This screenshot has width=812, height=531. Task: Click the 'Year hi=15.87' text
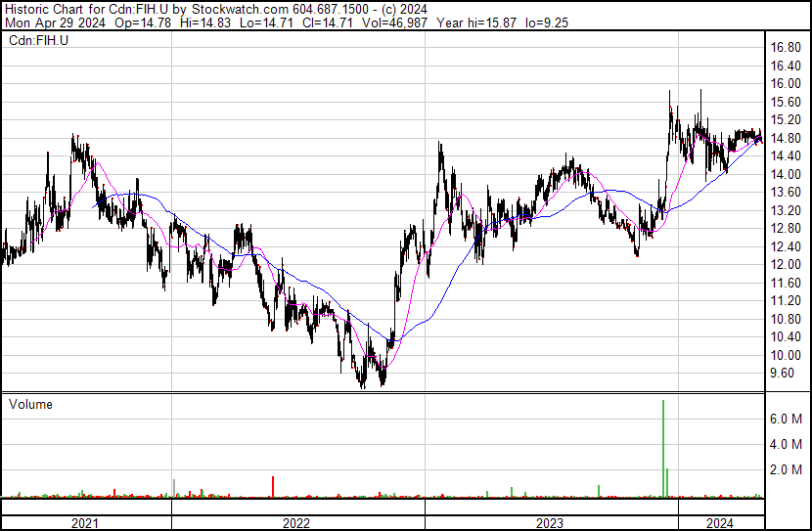[476, 22]
